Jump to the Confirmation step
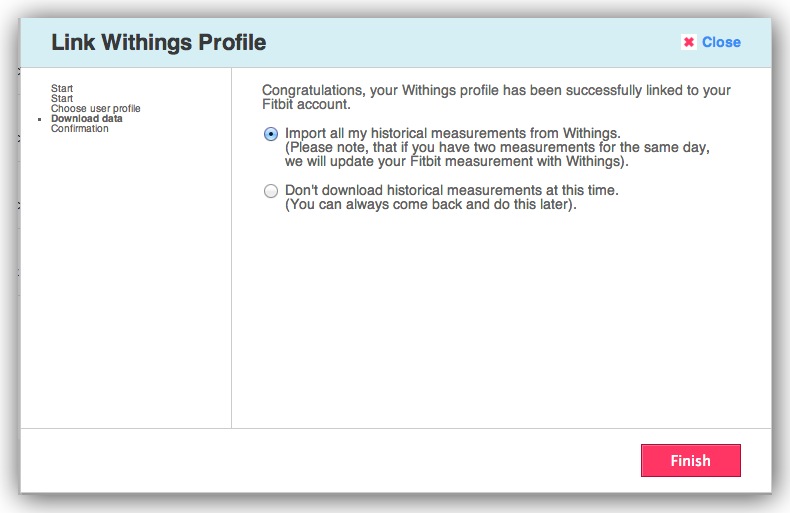The width and height of the screenshot is (790, 513). [80, 129]
